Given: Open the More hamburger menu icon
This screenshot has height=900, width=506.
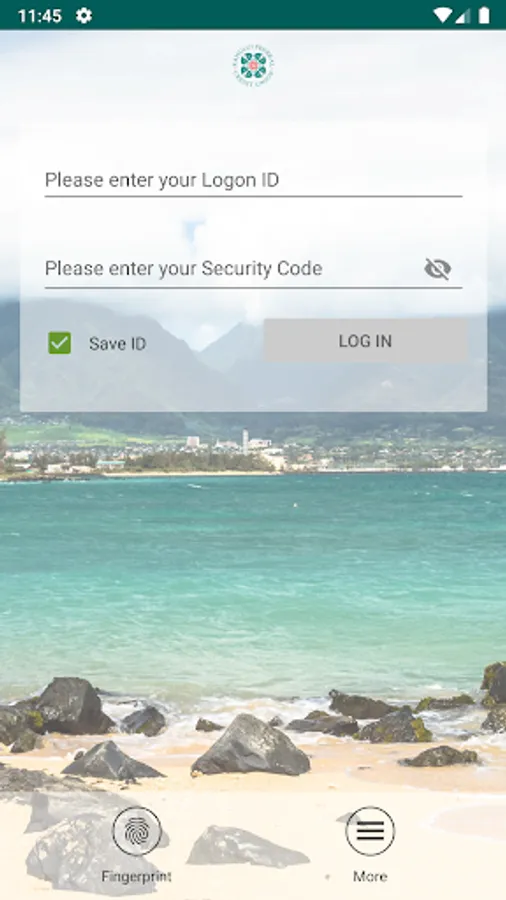Looking at the screenshot, I should point(370,831).
